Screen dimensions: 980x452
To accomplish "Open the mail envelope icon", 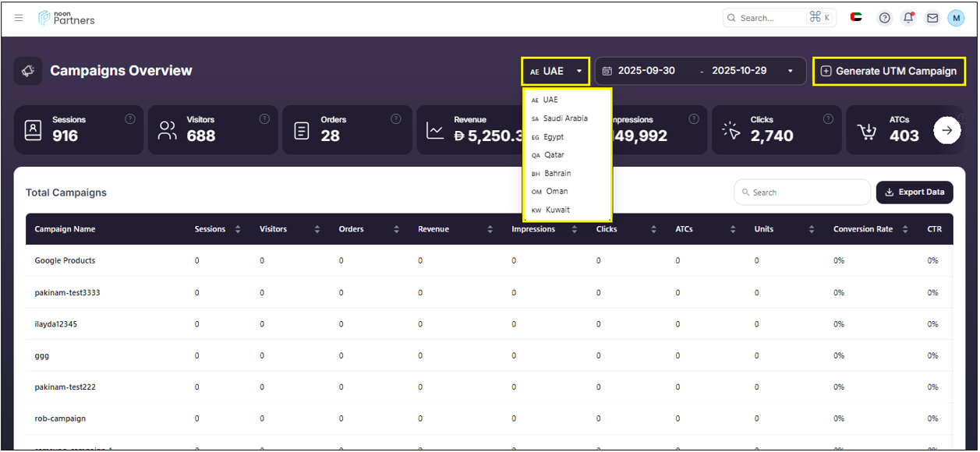I will (932, 18).
